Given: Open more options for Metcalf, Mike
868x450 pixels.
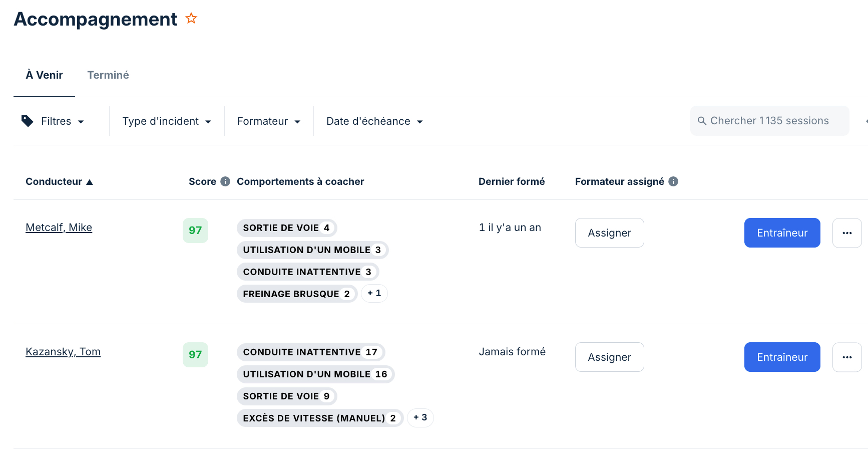Looking at the screenshot, I should coord(847,233).
